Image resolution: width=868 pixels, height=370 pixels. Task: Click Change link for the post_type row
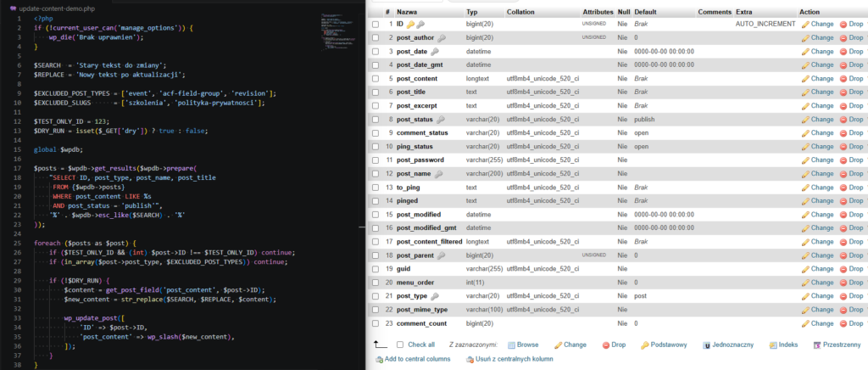click(822, 296)
